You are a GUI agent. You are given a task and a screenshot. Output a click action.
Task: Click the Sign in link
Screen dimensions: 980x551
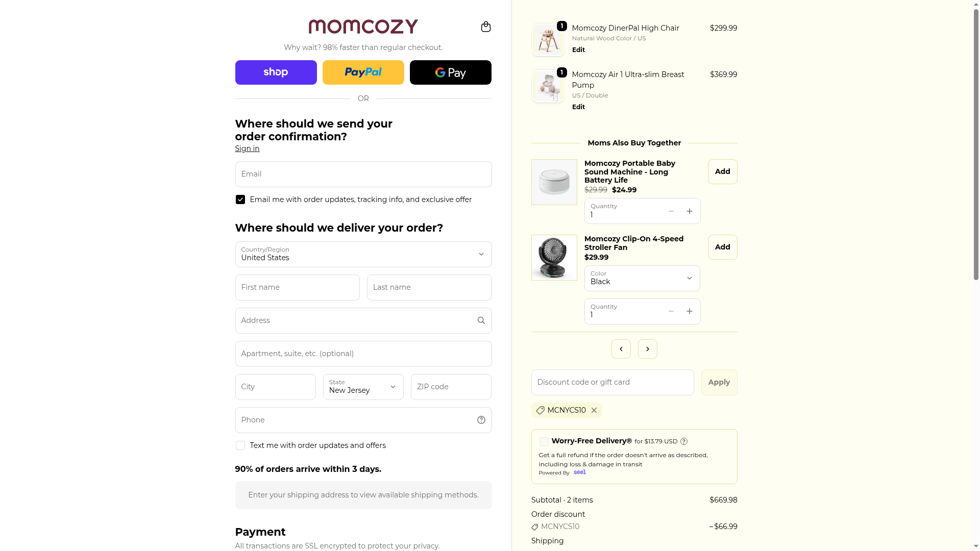pyautogui.click(x=247, y=148)
